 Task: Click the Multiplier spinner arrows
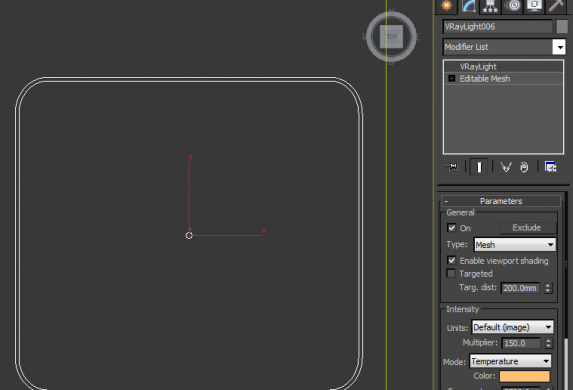pyautogui.click(x=548, y=343)
